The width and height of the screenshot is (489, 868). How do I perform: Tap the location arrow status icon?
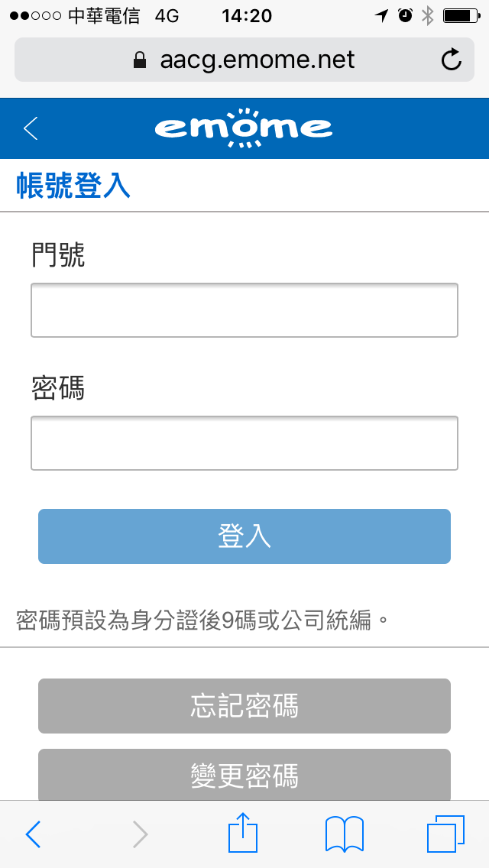click(381, 15)
